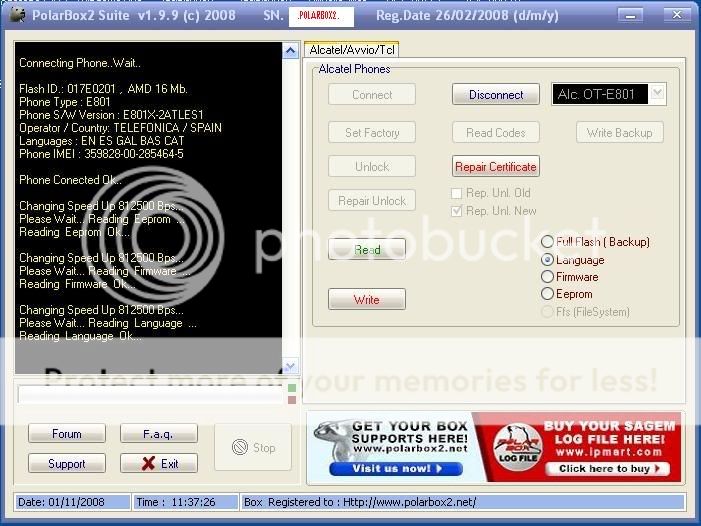This screenshot has height=526, width=701.
Task: Click the Languages : EN ES GAL BAS CAT line
Action: 101,141
